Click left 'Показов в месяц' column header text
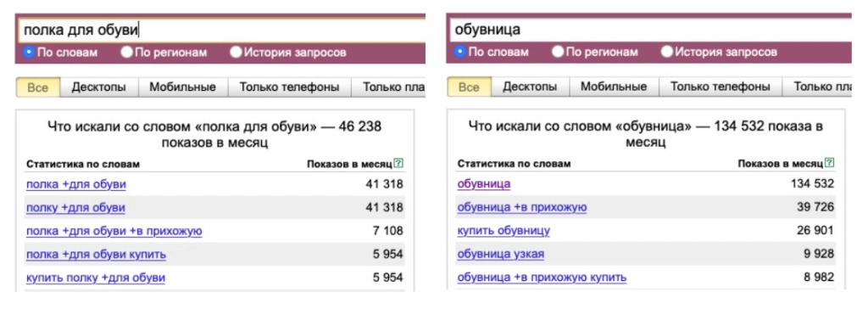The height and width of the screenshot is (326, 868). point(349,164)
